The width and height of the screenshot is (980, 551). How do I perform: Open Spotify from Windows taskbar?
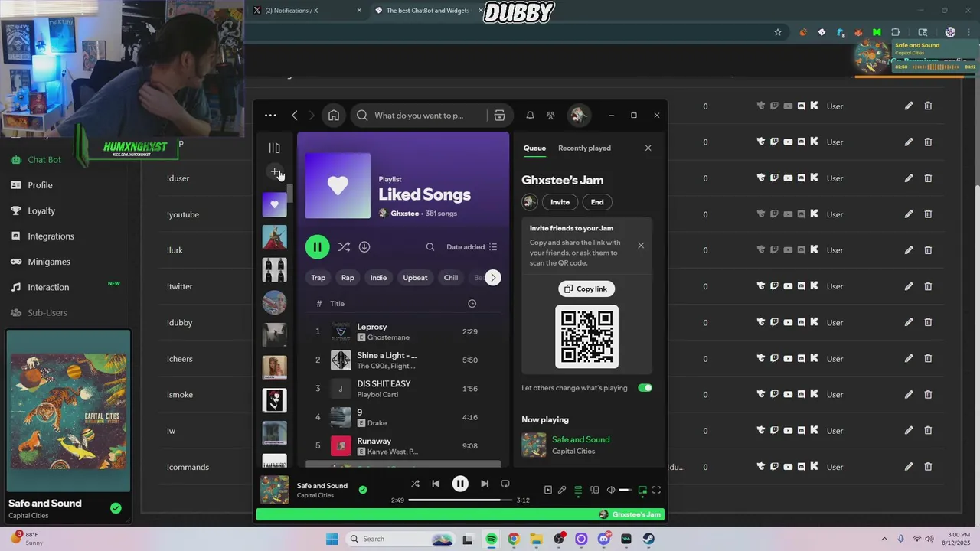coord(491,540)
